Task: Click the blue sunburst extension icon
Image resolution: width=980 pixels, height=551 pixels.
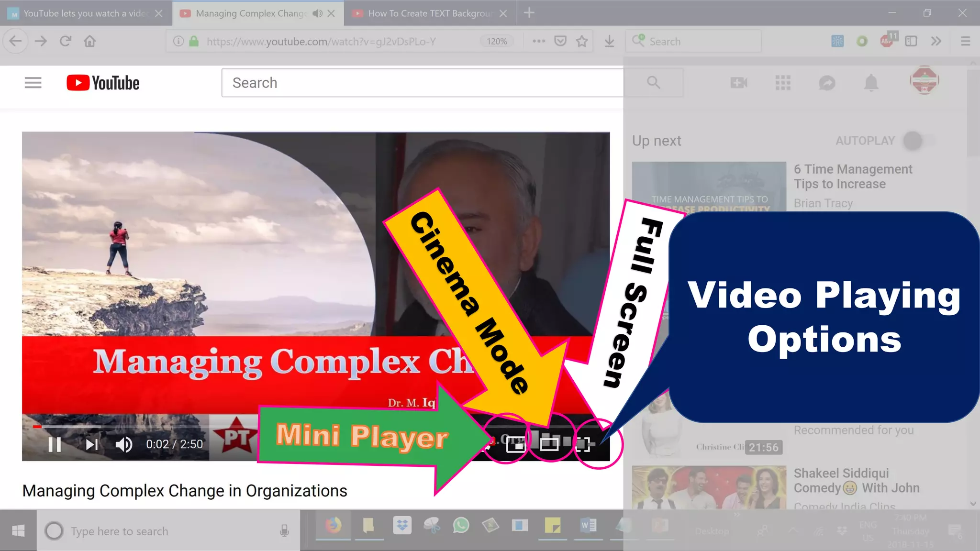Action: pyautogui.click(x=837, y=41)
